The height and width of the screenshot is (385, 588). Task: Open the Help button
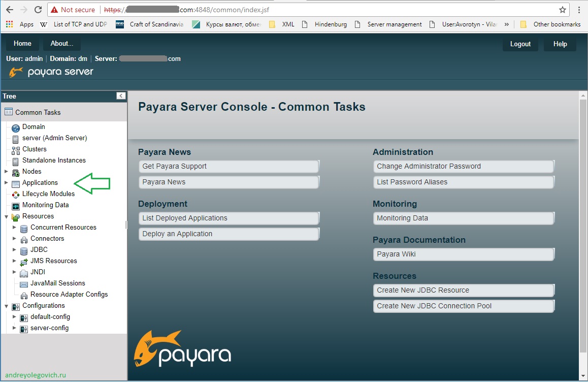pyautogui.click(x=560, y=44)
